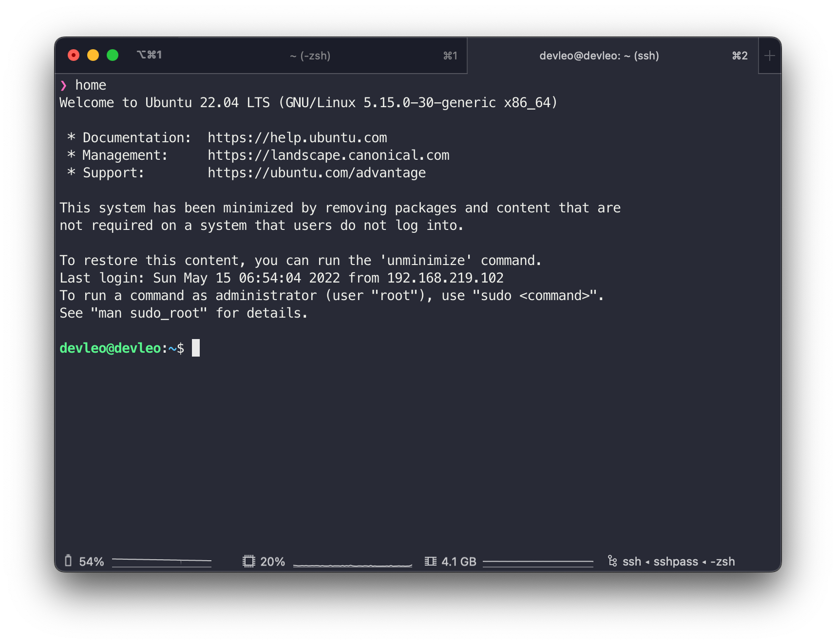Screen dimensions: 836x644
Task: Click the ⌘1 shortcut label on zsh tab
Action: [x=450, y=56]
